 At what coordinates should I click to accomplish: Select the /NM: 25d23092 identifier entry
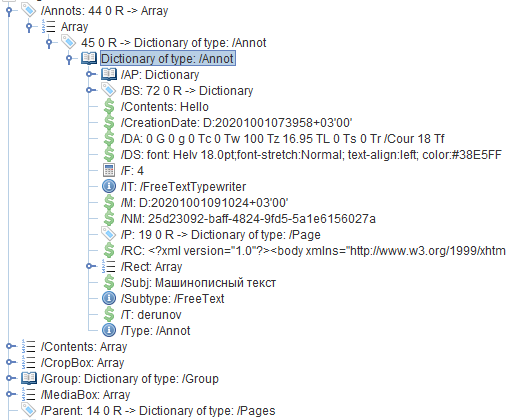(248, 219)
